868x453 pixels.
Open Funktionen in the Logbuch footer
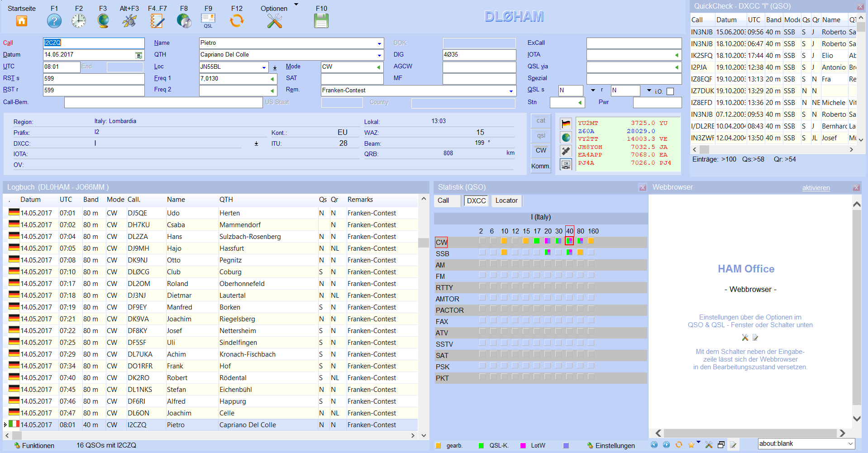click(x=34, y=445)
